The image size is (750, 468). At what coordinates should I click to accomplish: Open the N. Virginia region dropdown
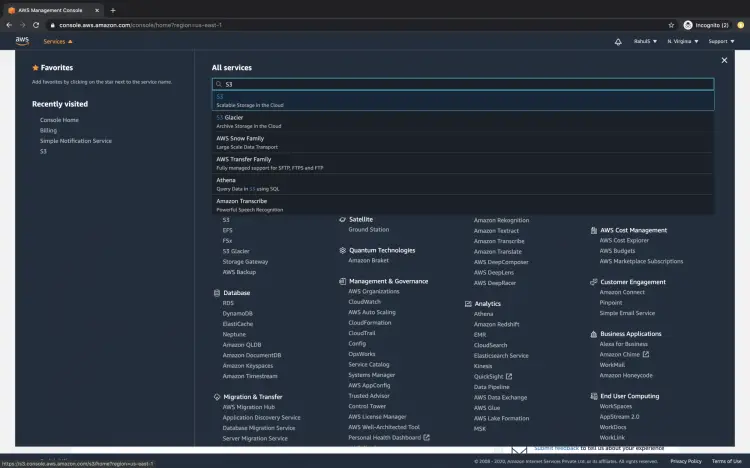tap(683, 42)
